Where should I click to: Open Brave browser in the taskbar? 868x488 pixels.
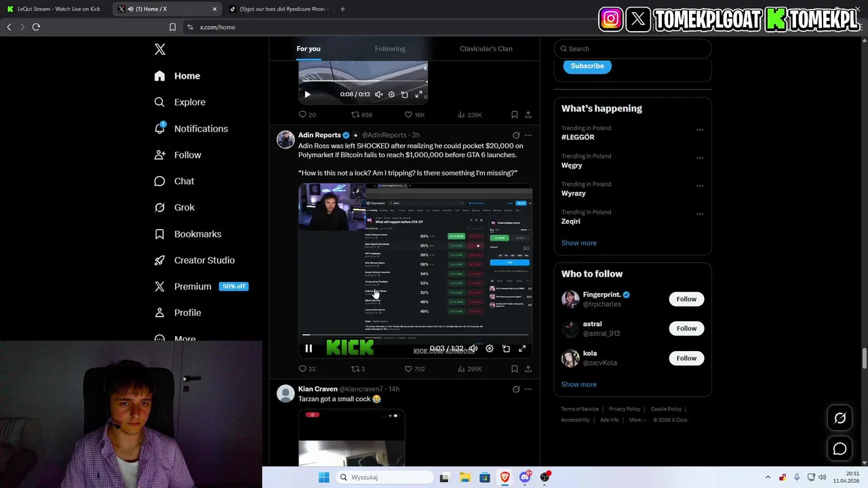click(505, 477)
